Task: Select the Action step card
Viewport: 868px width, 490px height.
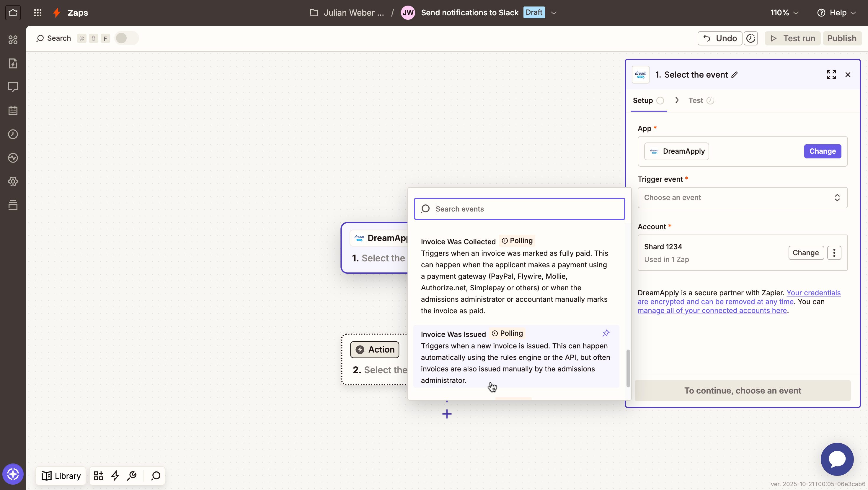Action: coord(375,359)
